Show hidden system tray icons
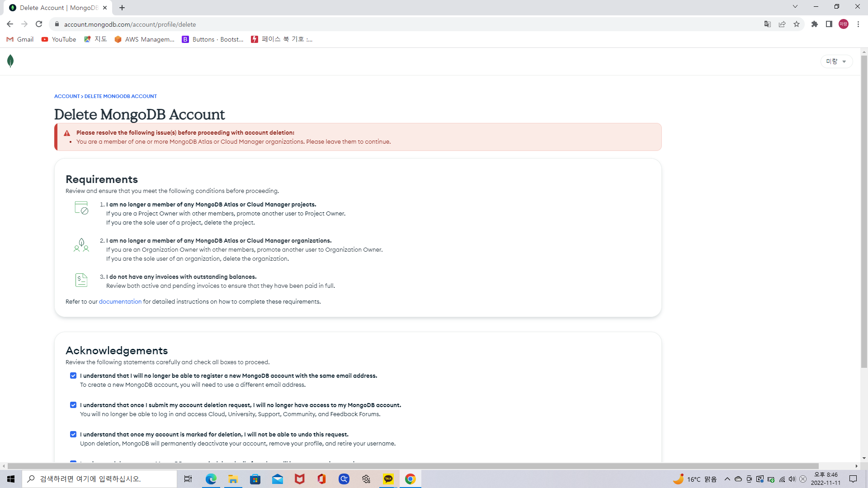The width and height of the screenshot is (868, 488). tap(727, 479)
